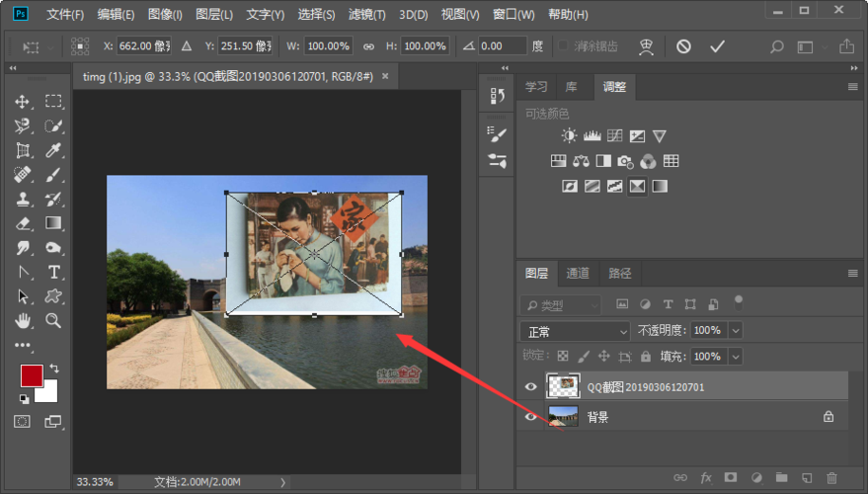Select the Type tool (T)
The image size is (868, 494).
53,272
